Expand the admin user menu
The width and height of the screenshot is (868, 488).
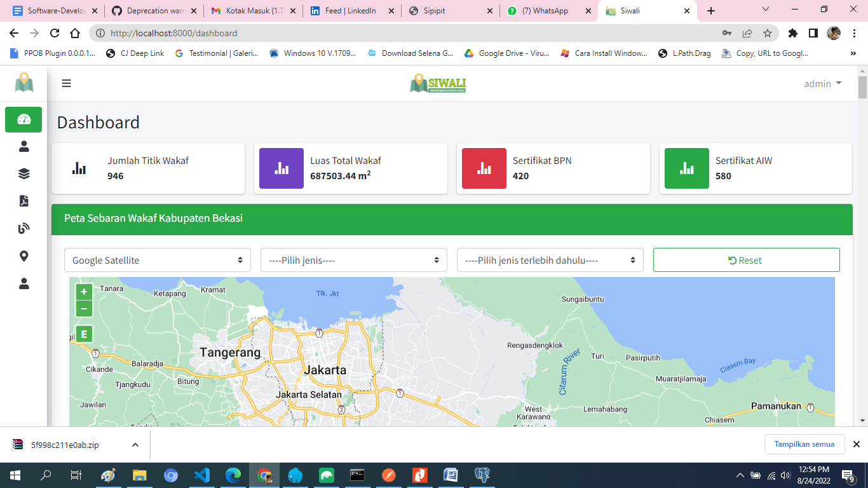pos(822,83)
